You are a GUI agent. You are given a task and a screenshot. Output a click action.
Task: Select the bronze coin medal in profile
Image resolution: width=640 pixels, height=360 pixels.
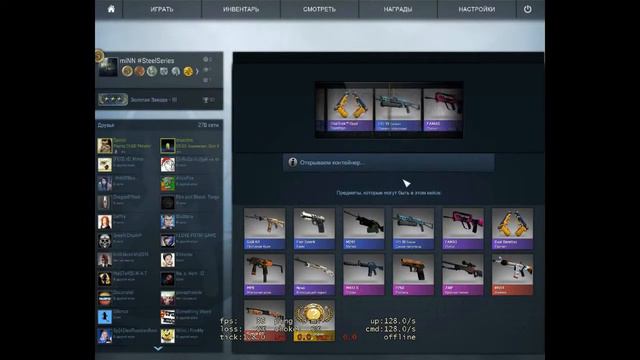pos(139,71)
